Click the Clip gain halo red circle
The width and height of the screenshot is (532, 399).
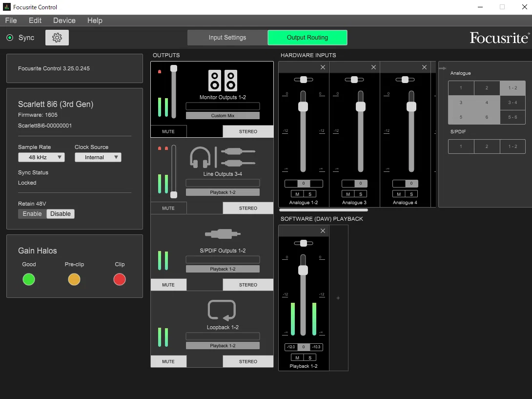(120, 279)
